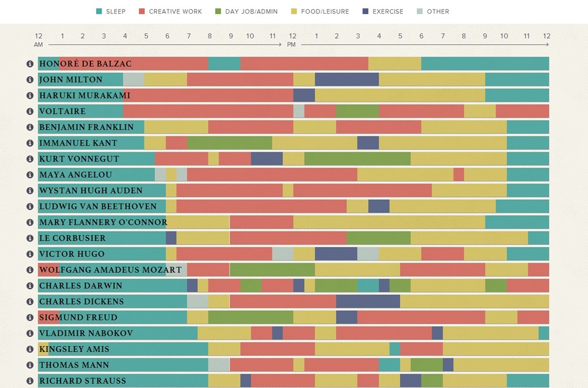Click info icon beside Vladimir Nabokov
Viewport: 588px width, 388px height.
[30, 333]
